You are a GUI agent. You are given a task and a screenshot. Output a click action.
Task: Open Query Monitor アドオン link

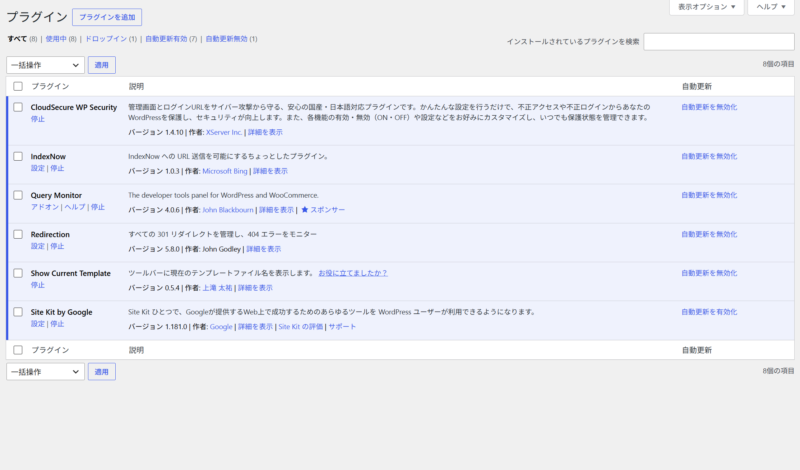(45, 207)
